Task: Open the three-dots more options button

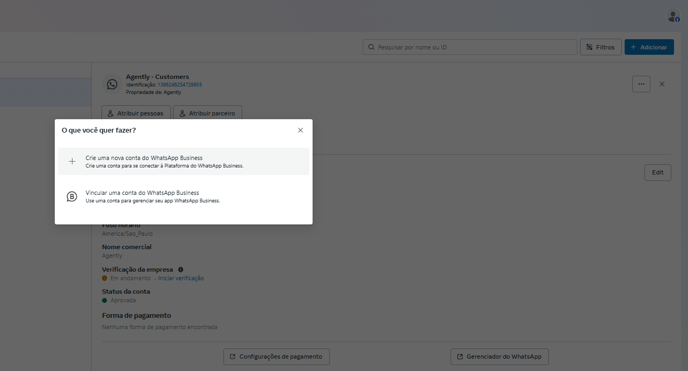Action: coord(641,84)
